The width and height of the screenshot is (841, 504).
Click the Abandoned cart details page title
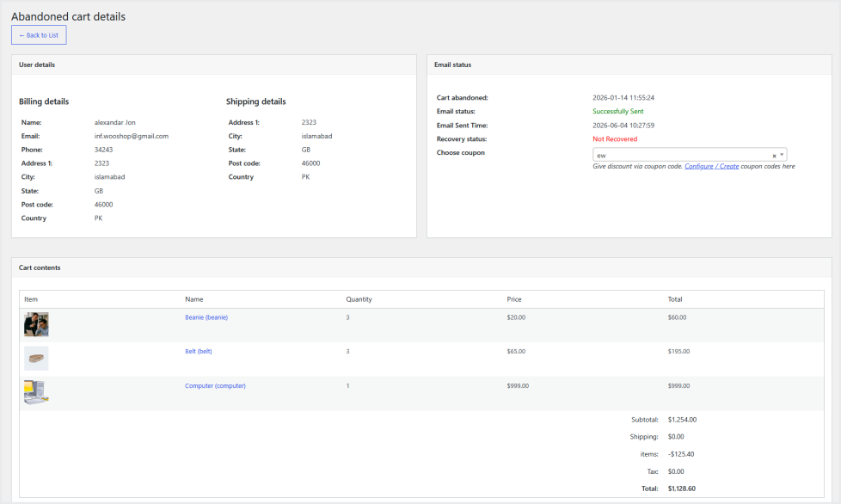(68, 16)
